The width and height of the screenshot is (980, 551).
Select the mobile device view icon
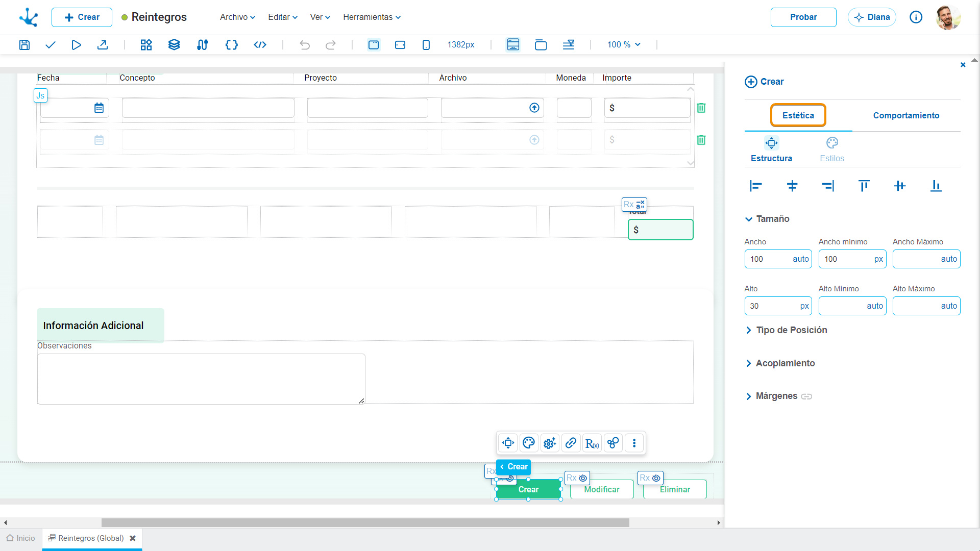tap(426, 45)
